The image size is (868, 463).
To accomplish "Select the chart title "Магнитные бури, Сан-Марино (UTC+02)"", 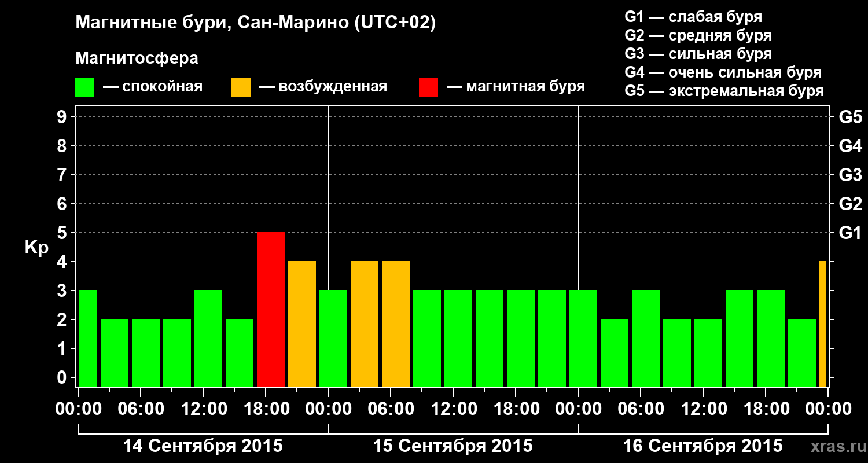I will click(x=256, y=23).
